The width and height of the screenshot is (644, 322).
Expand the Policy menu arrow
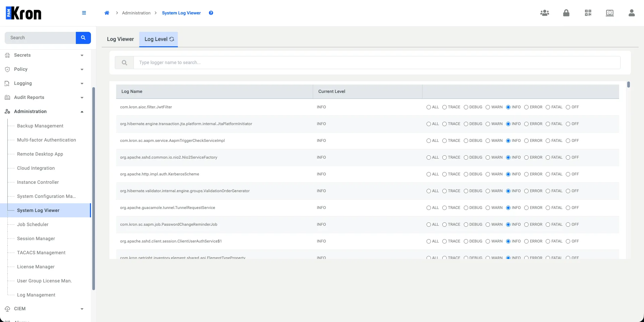(x=82, y=69)
